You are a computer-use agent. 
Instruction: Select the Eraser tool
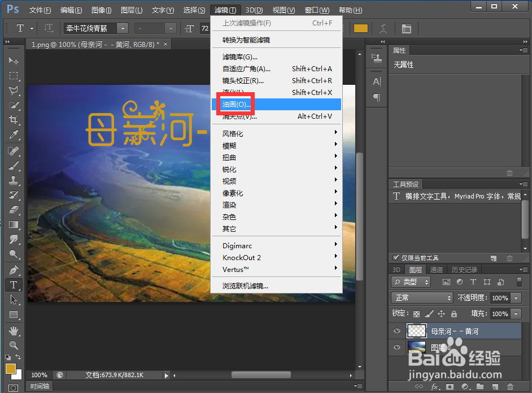click(14, 210)
